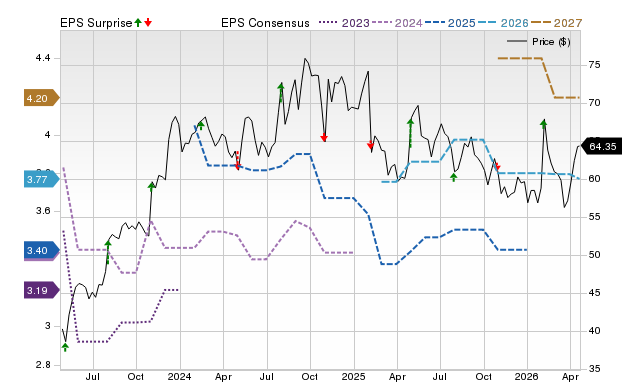Click the Price ($) legend label
This screenshot has width=640, height=382.
click(551, 42)
